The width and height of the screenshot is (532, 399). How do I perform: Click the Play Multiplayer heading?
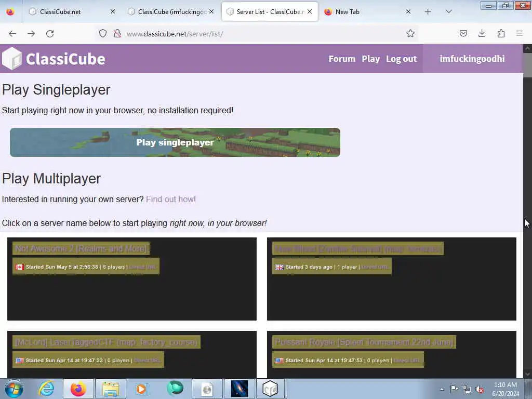tap(51, 179)
